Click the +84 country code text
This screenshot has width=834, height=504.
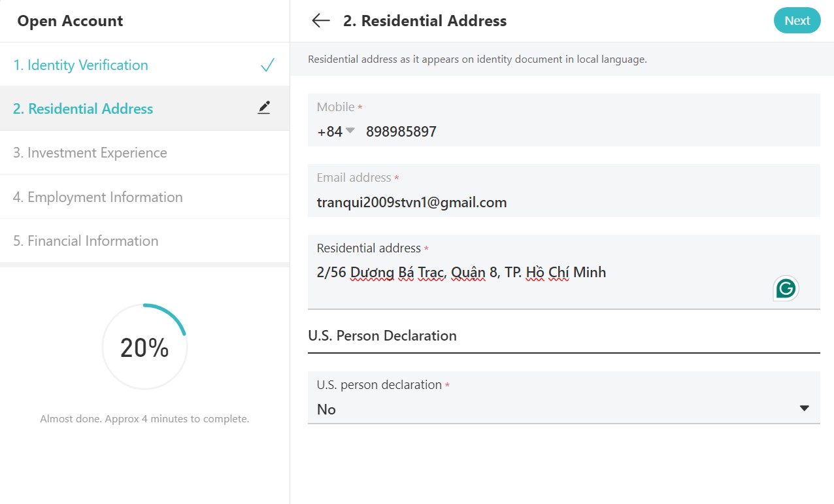click(x=329, y=131)
